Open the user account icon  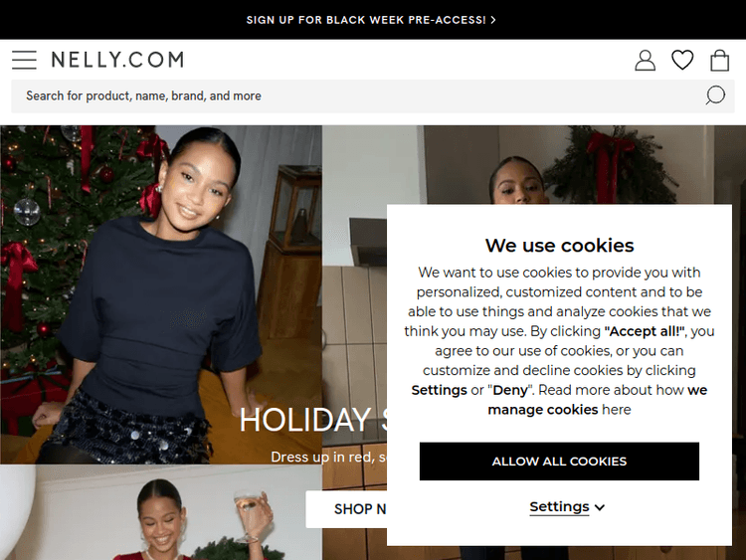click(645, 61)
